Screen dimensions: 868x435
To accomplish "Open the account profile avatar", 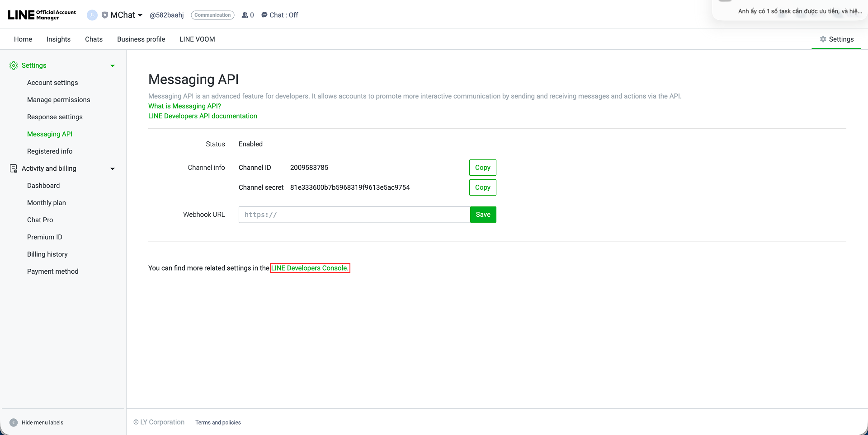I will click(x=92, y=15).
